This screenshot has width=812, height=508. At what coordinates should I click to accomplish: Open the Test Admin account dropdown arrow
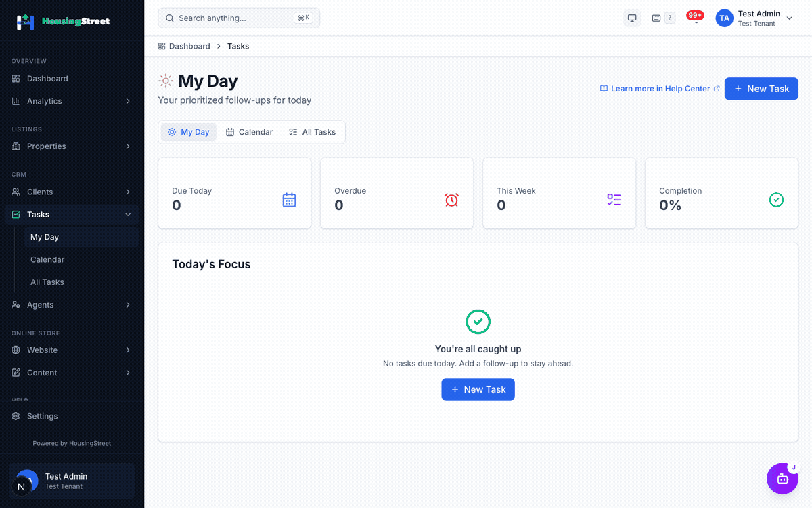(x=789, y=18)
